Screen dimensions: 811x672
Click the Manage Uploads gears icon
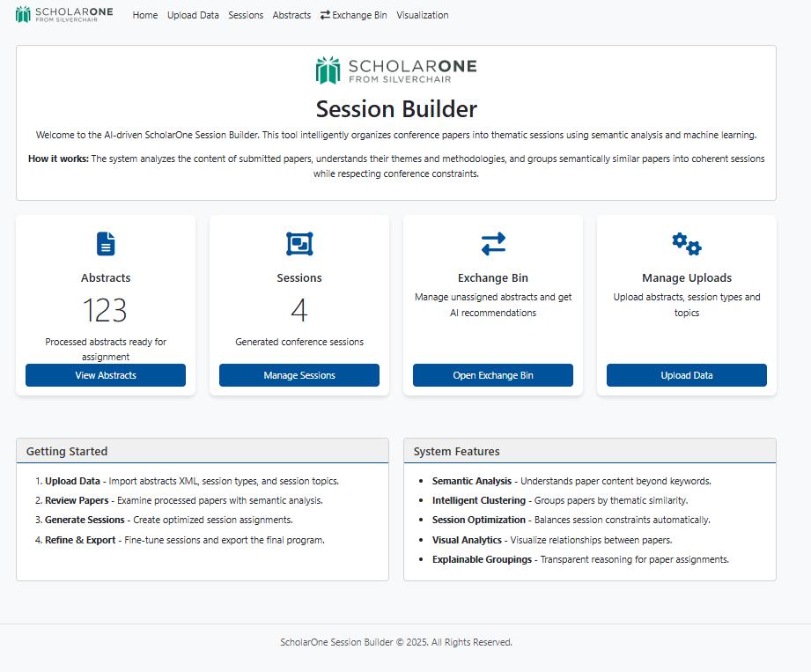[x=686, y=244]
